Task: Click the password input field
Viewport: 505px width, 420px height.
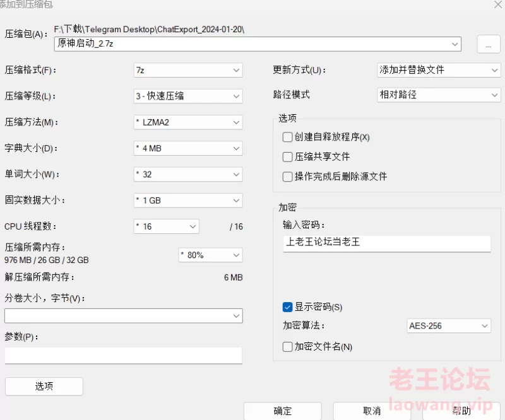Action: tap(387, 243)
